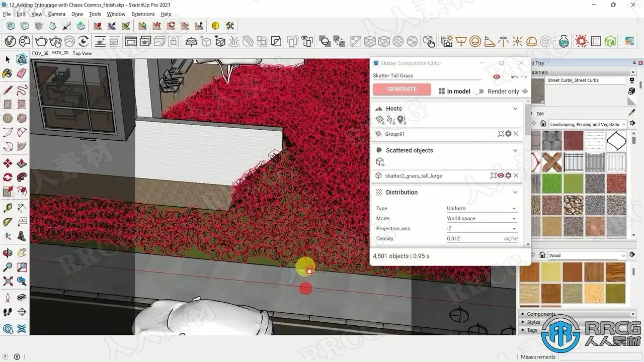Collapse the Hosts section
The image size is (644, 362).
coord(515,109)
